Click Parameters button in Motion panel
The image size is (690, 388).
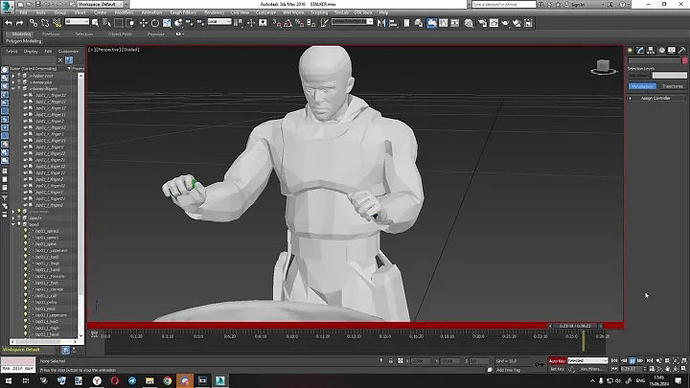pos(642,86)
